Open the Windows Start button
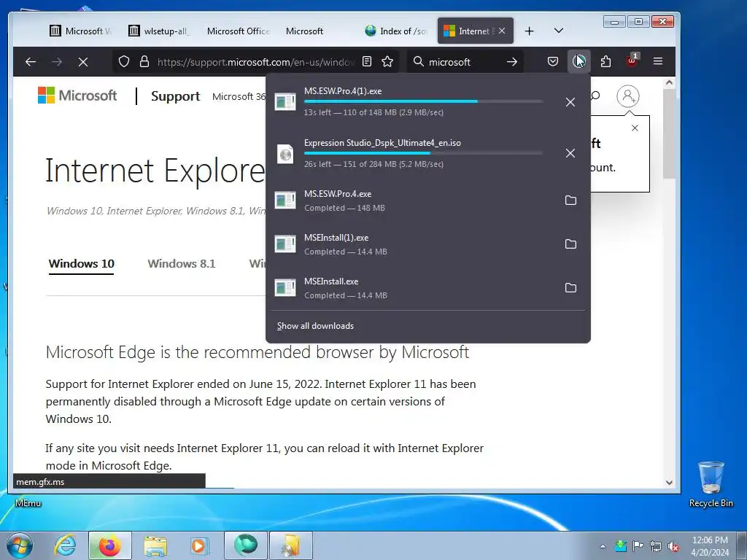Screen dimensions: 747x560 click(x=19, y=545)
